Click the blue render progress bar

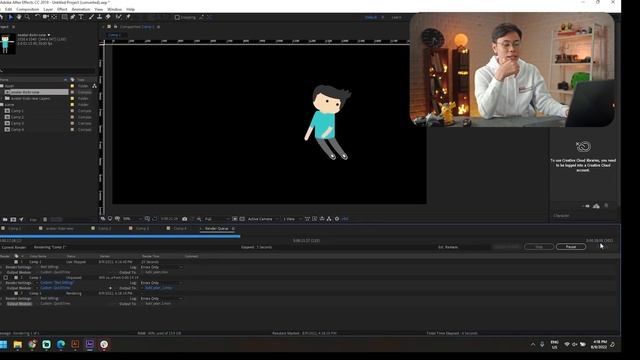[120, 236]
